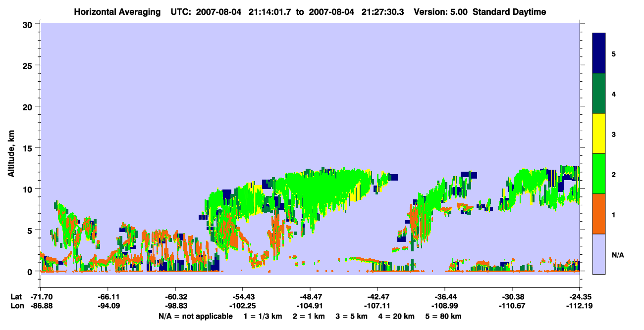This screenshot has height=330, width=644.
Task: Click the y-axis tick label 30
Action: (29, 24)
